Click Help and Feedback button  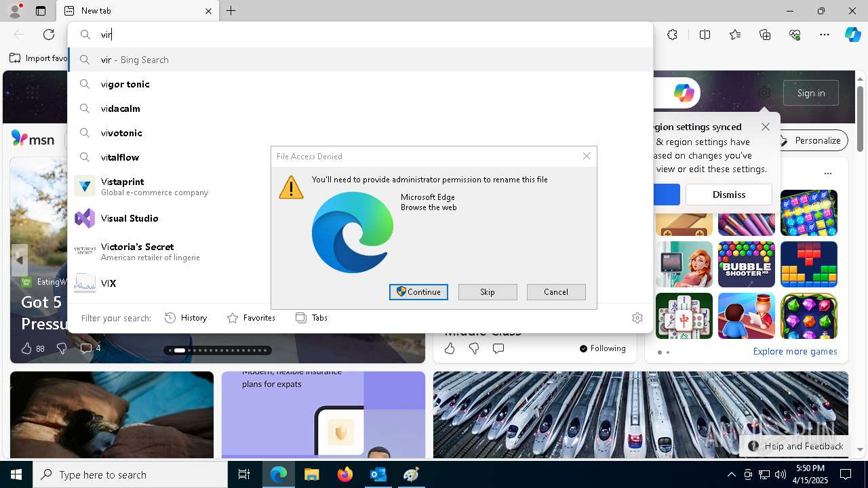pyautogui.click(x=796, y=446)
